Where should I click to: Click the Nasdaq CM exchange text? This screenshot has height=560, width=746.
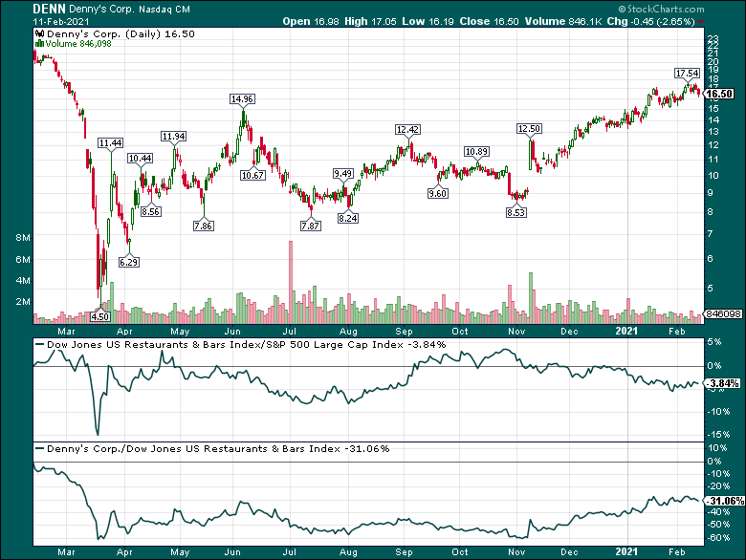pyautogui.click(x=165, y=9)
